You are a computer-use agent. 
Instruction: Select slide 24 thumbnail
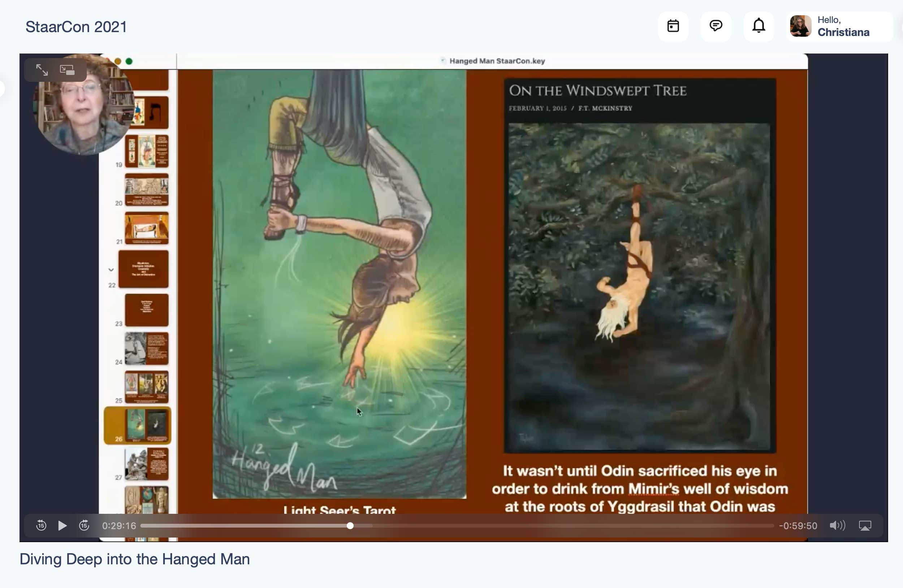click(147, 348)
